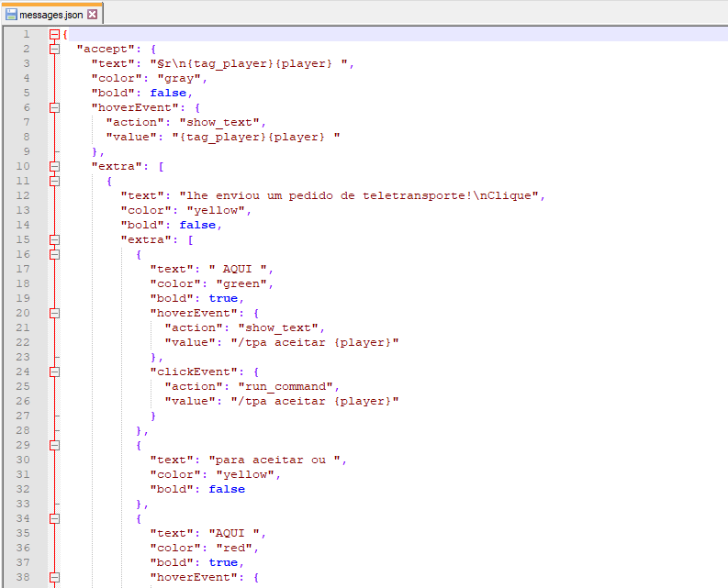
Task: Collapse the object starting on line 29
Action: point(54,445)
